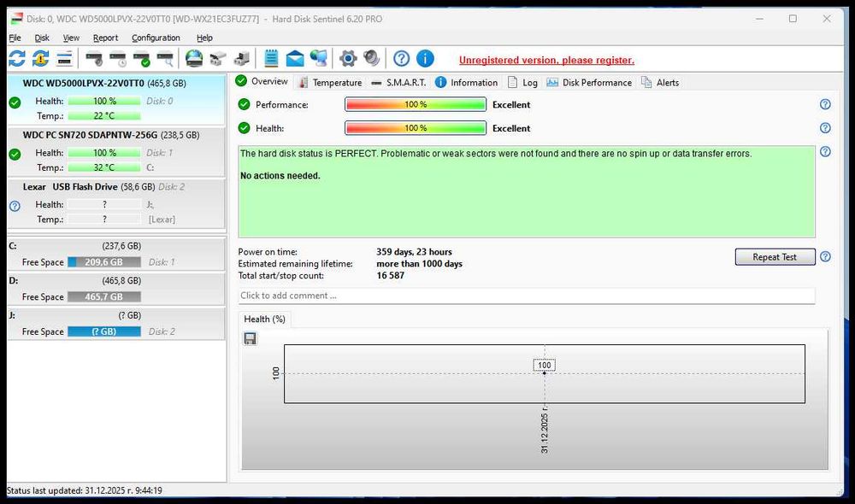The height and width of the screenshot is (504, 855).
Task: Click green check icon of WD5000LPVX disk
Action: [x=15, y=103]
